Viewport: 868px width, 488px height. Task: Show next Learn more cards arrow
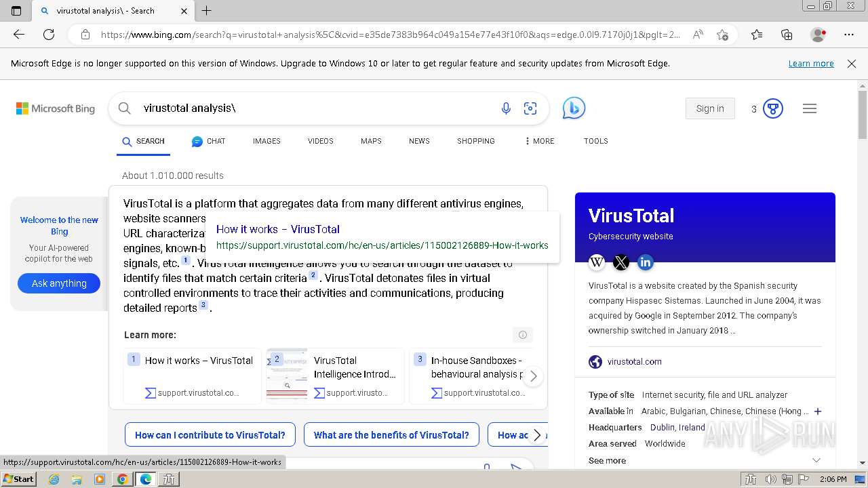coord(534,376)
